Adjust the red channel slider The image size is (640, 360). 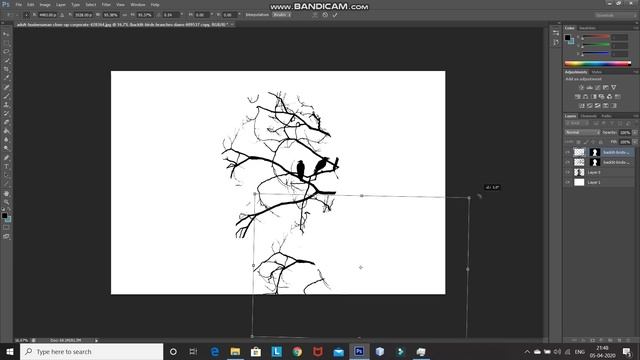[596, 38]
